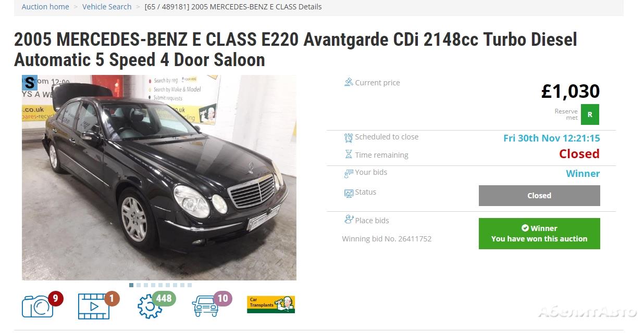Go to Auction home breadcrumb

coord(45,7)
